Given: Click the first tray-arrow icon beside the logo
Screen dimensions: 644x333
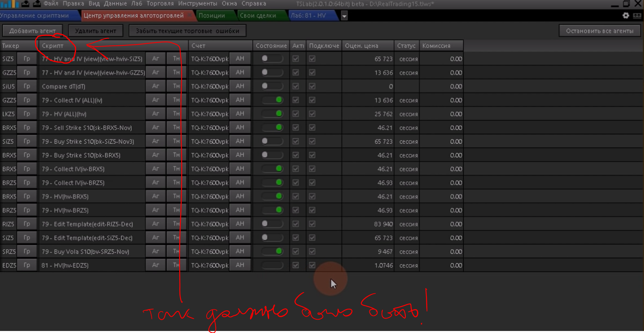Looking at the screenshot, I should [x=25, y=4].
